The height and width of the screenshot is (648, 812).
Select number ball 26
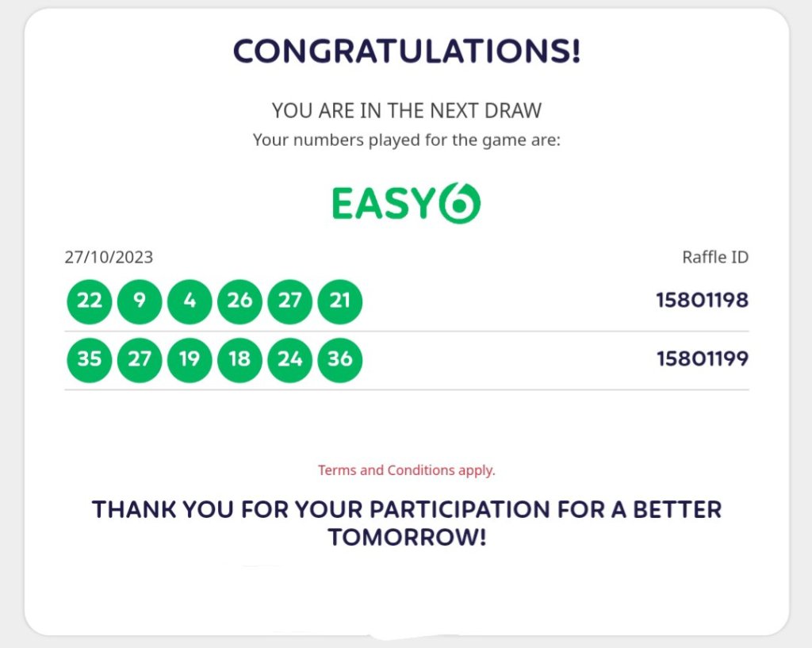(239, 301)
